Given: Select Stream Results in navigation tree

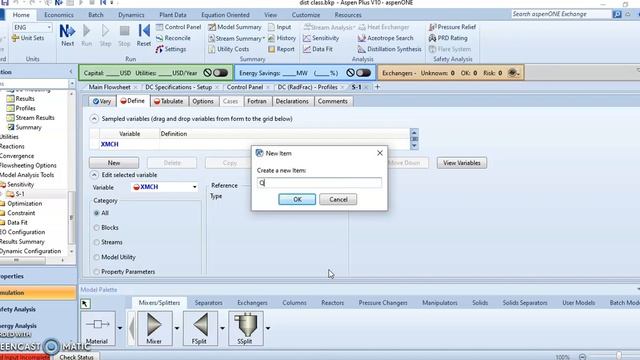Looking at the screenshot, I should click(x=31, y=118).
